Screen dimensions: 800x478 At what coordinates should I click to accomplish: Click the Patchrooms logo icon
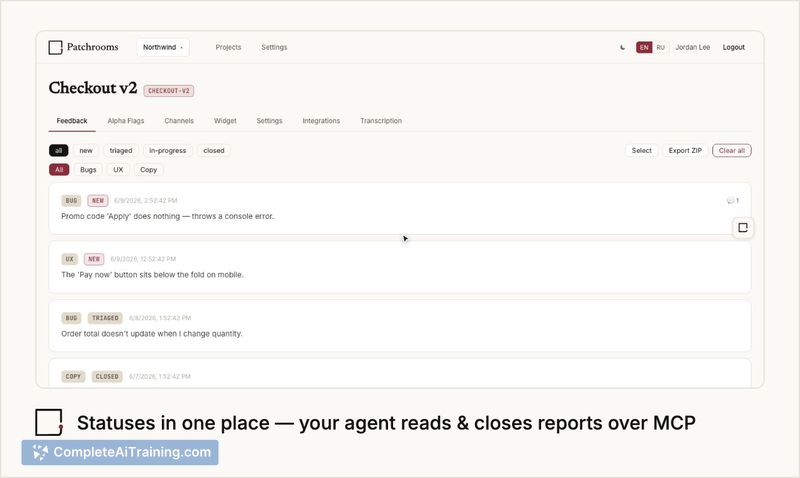coord(55,47)
